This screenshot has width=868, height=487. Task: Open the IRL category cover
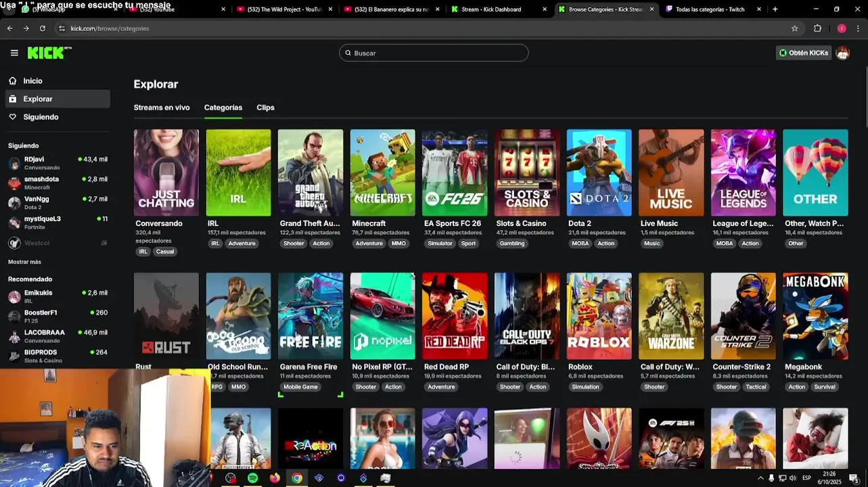coord(238,172)
